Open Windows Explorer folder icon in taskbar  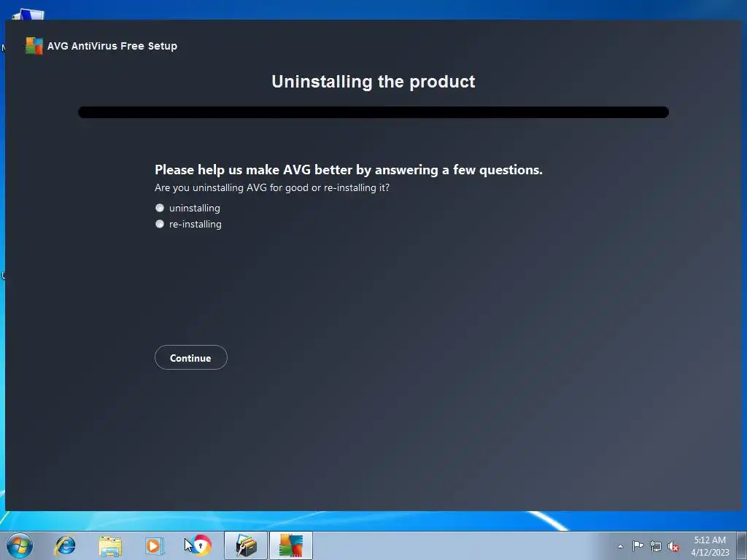pos(110,545)
